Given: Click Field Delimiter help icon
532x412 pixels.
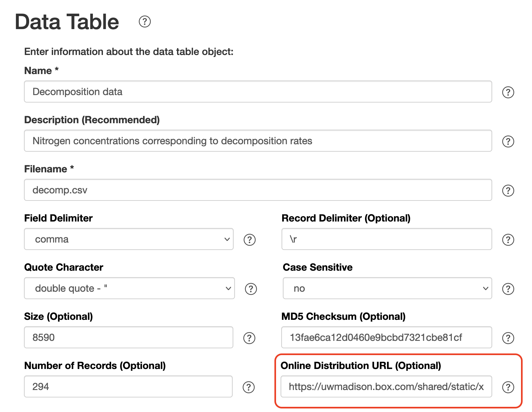Looking at the screenshot, I should tap(249, 240).
